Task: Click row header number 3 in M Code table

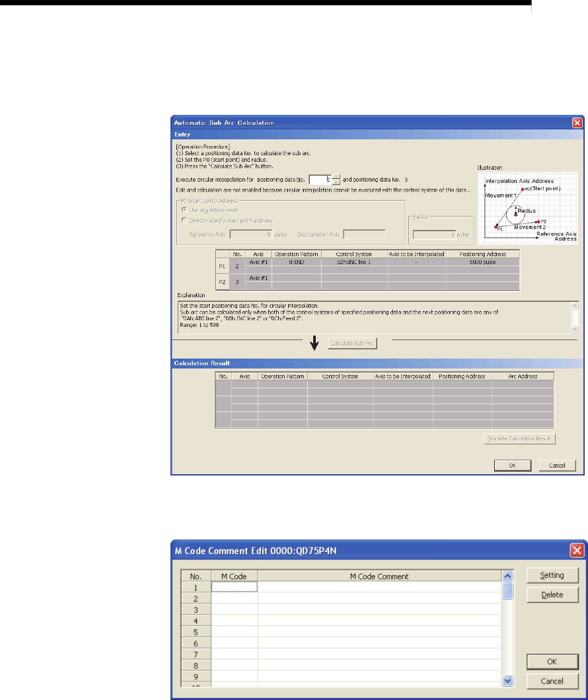Action: pos(196,610)
